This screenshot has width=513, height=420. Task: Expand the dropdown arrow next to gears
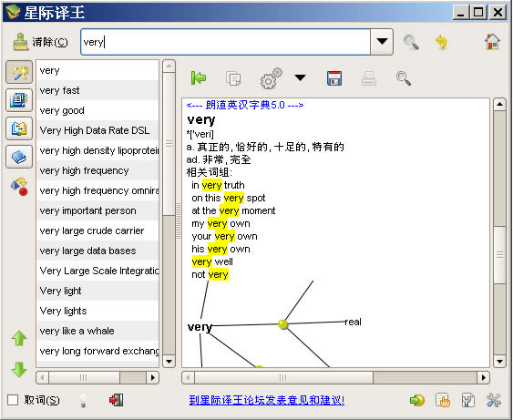[300, 77]
